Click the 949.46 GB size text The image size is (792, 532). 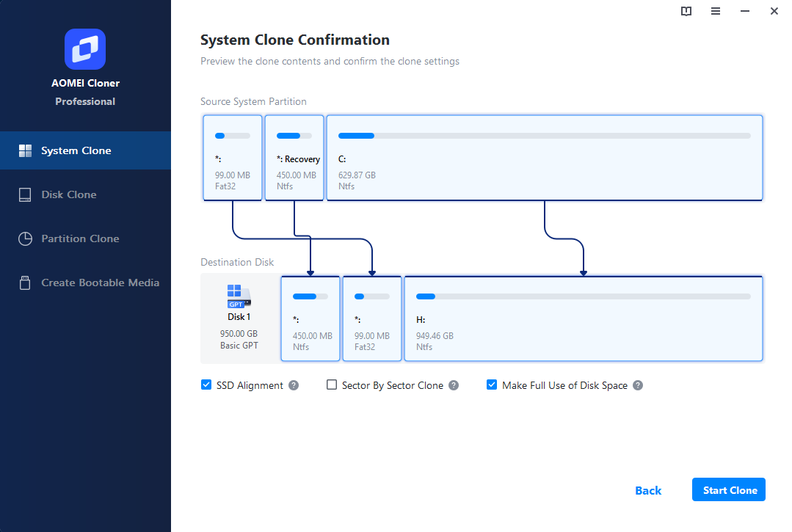coord(435,336)
